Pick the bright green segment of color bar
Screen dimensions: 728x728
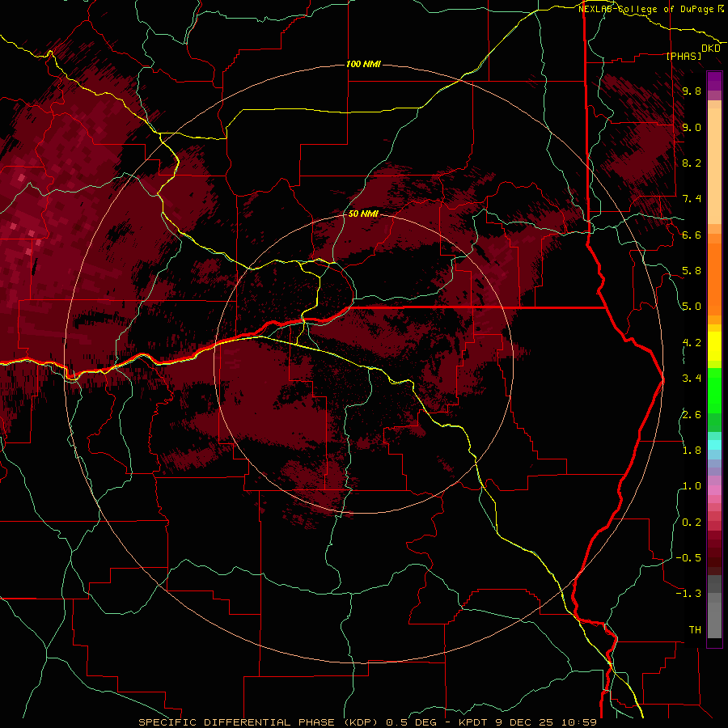point(714,391)
